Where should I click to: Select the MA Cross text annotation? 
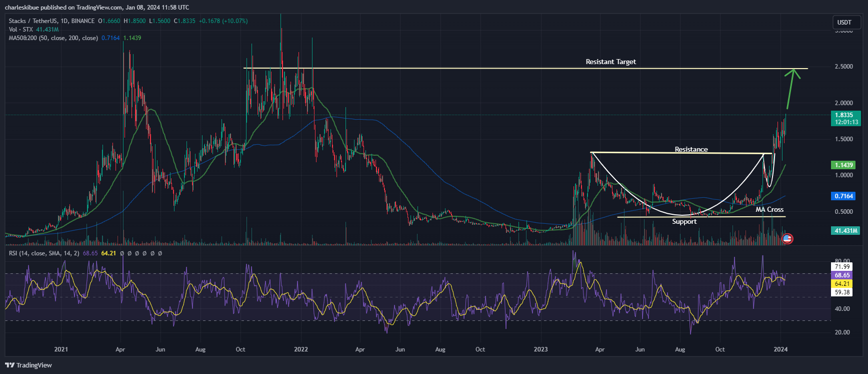point(769,210)
